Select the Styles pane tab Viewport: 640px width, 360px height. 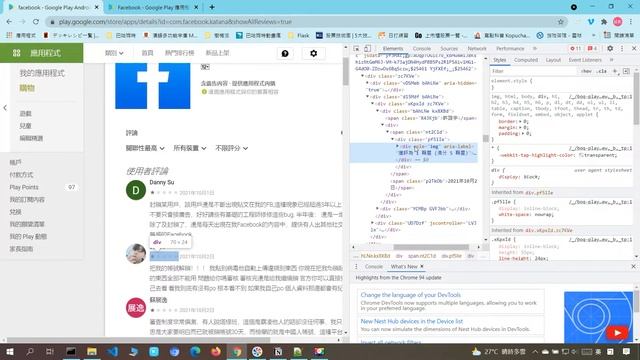[x=500, y=60]
